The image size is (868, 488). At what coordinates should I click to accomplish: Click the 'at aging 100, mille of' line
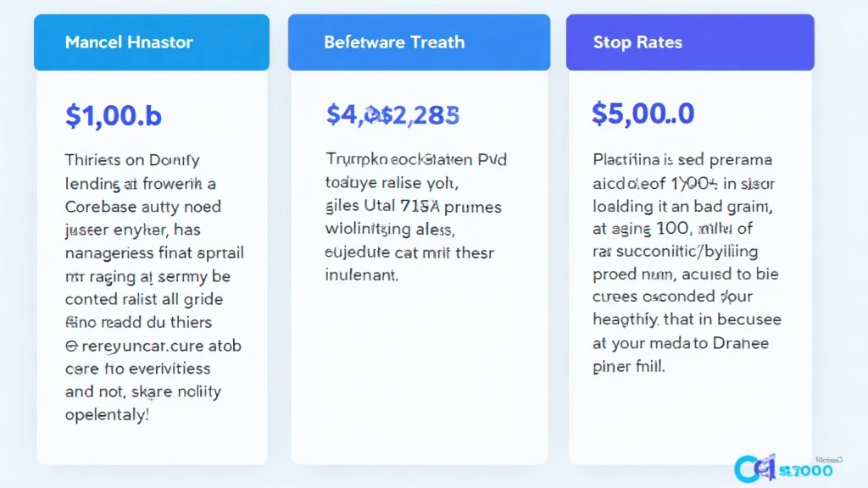[x=675, y=228]
